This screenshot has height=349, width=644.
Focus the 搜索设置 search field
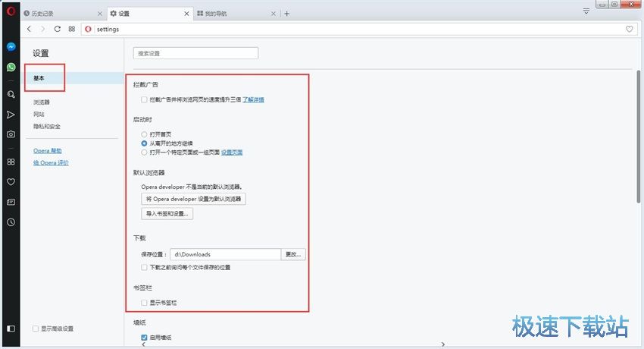(196, 53)
